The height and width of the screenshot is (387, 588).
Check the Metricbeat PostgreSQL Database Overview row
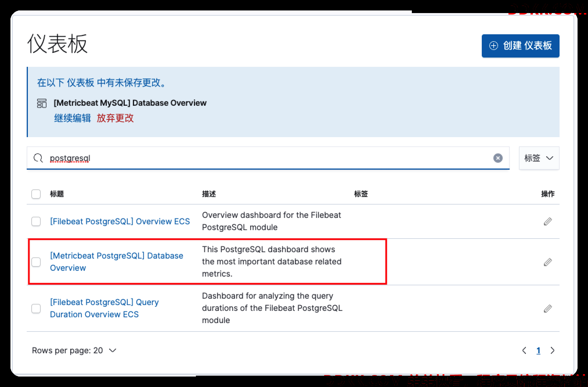(36, 262)
